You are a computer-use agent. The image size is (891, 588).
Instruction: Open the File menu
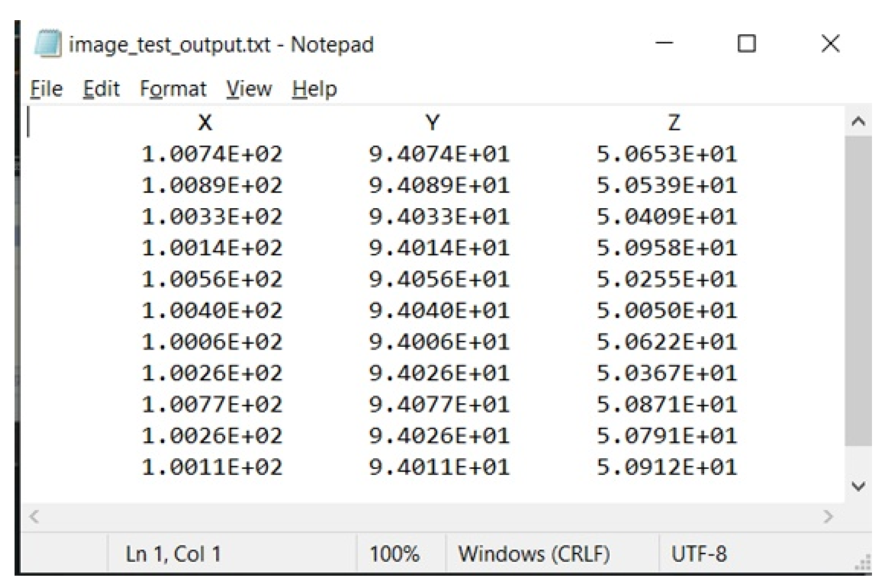[46, 89]
